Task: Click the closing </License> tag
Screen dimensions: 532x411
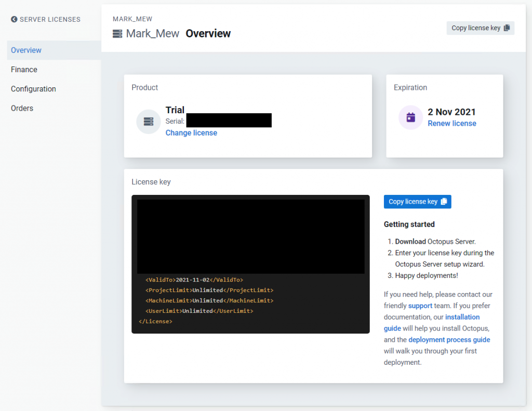Action: click(x=155, y=322)
